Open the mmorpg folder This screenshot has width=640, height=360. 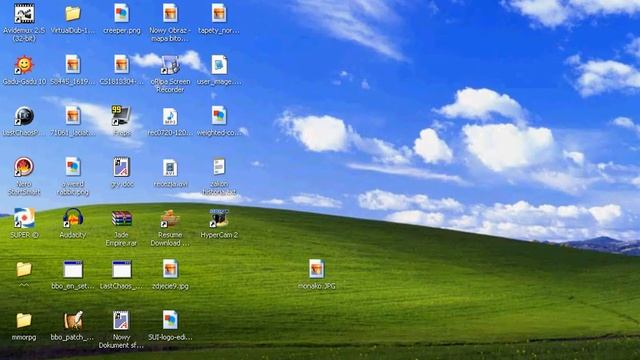click(x=24, y=320)
